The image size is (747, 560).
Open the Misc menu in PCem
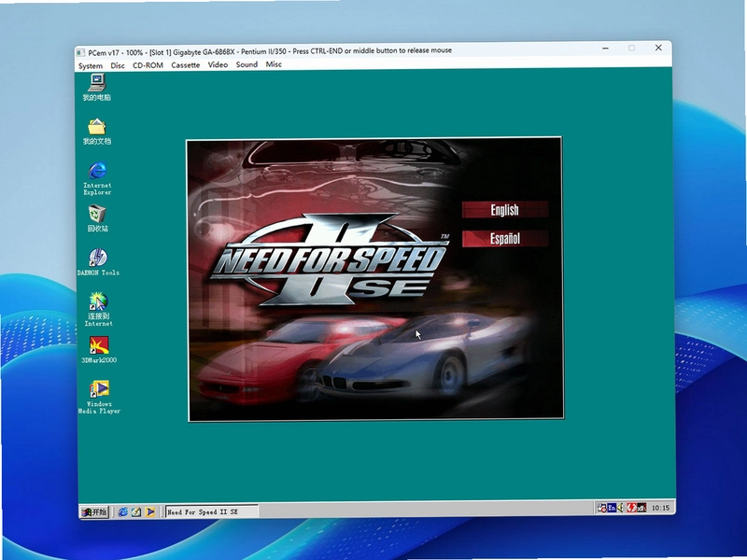click(x=274, y=63)
